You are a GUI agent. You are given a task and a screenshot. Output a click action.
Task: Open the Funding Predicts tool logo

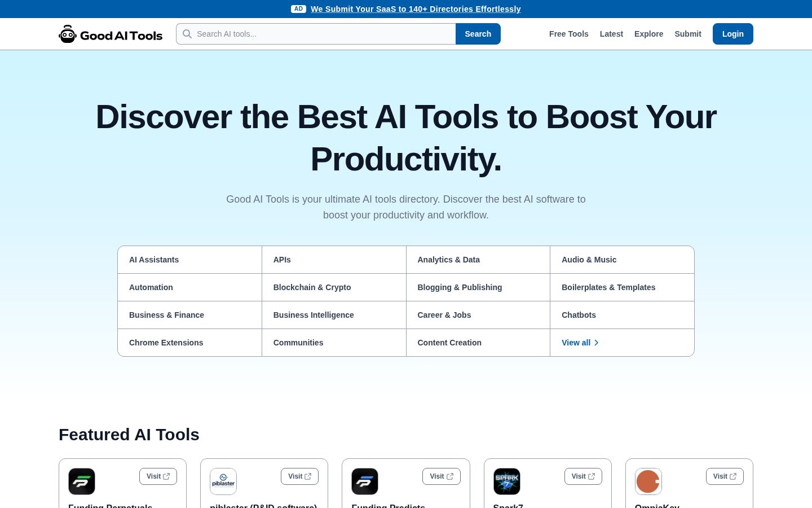(x=365, y=481)
